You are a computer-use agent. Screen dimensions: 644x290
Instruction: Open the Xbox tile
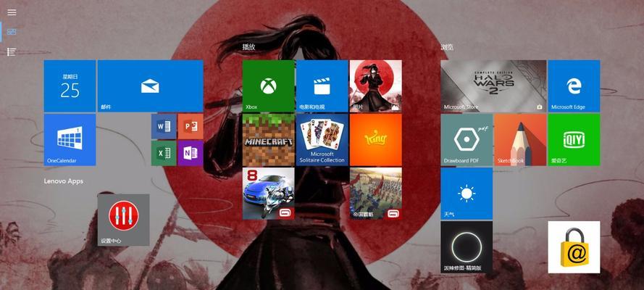(269, 86)
